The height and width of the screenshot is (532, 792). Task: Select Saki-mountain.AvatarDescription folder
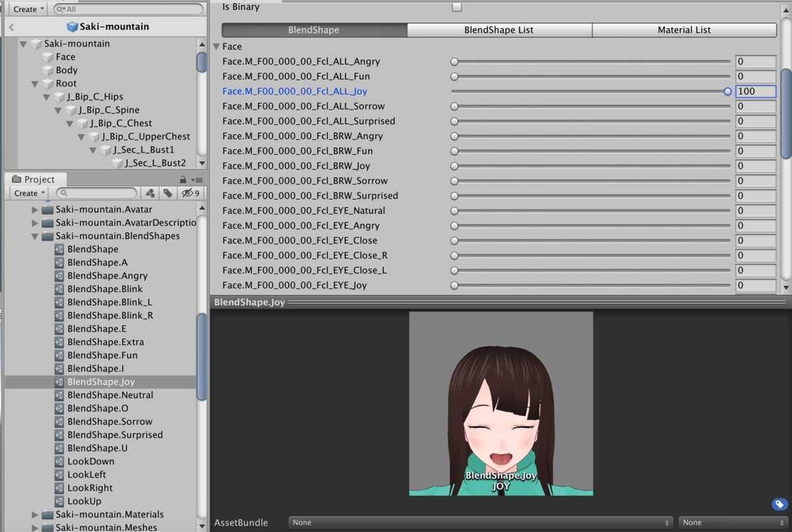pyautogui.click(x=125, y=223)
